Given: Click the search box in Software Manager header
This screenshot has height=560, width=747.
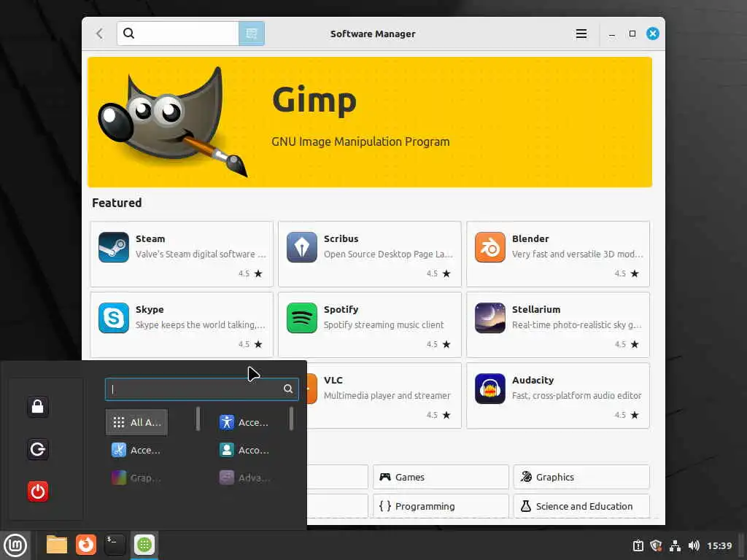Looking at the screenshot, I should click(x=178, y=34).
